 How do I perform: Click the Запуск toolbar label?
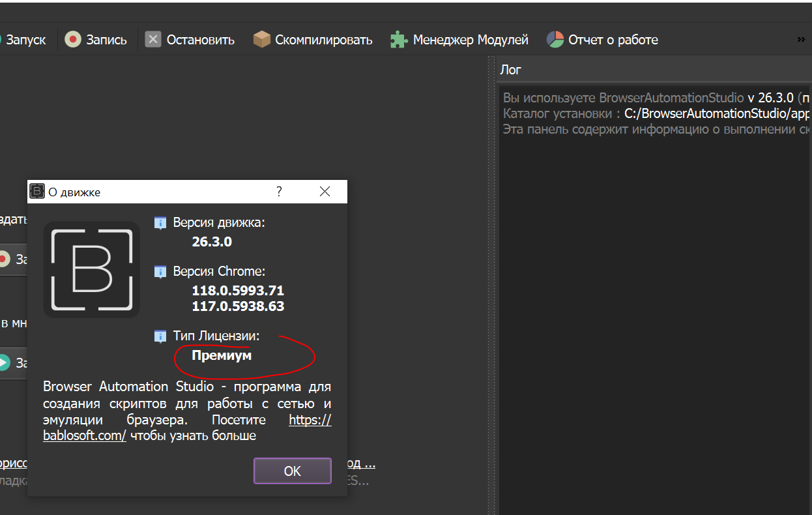pyautogui.click(x=26, y=40)
